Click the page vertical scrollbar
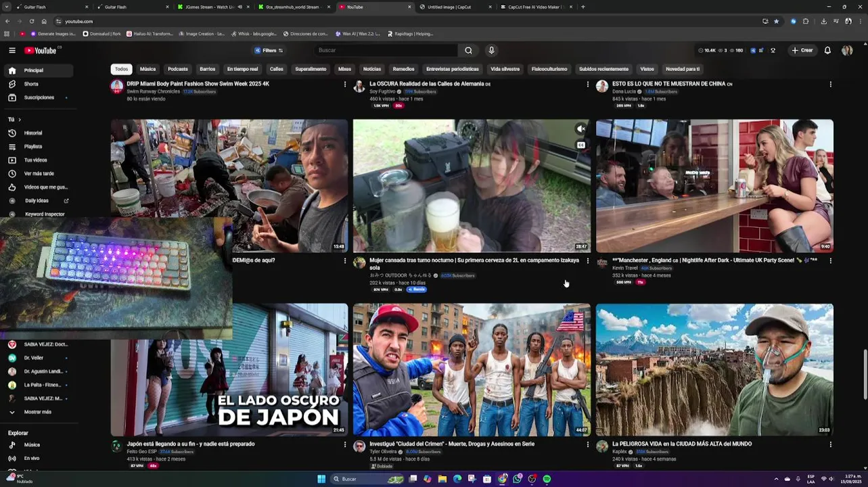The height and width of the screenshot is (487, 868). pos(865,373)
